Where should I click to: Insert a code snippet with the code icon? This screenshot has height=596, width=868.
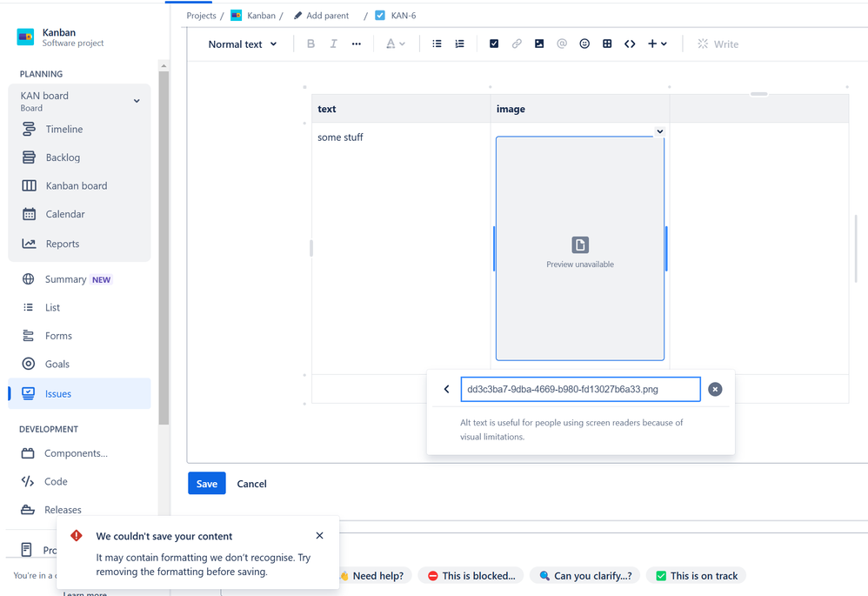(630, 44)
